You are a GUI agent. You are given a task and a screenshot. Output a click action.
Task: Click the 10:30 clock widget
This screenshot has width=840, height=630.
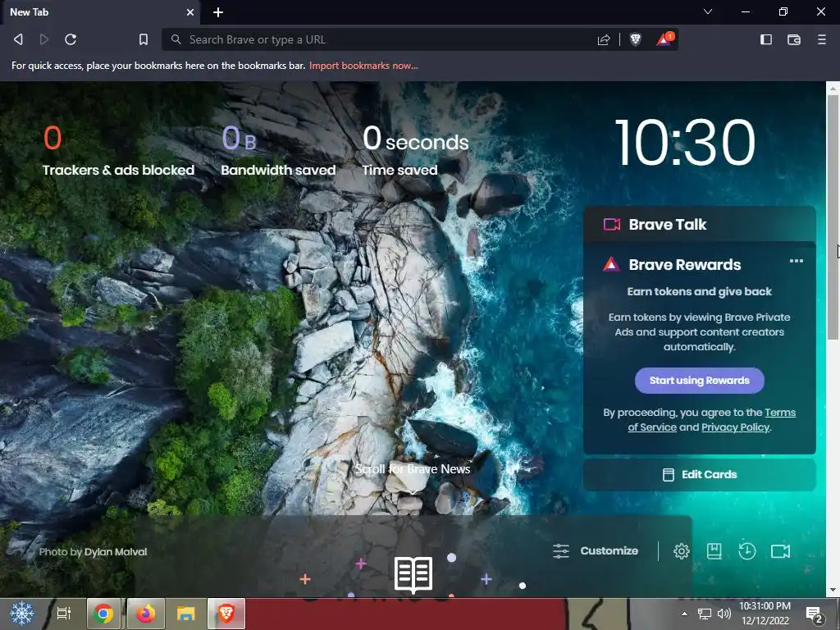pyautogui.click(x=685, y=143)
